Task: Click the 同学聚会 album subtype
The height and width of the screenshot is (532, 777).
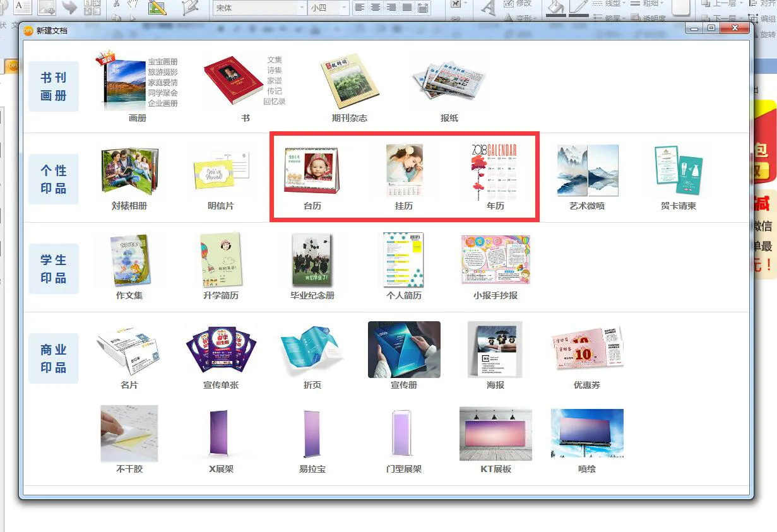Action: click(x=163, y=92)
